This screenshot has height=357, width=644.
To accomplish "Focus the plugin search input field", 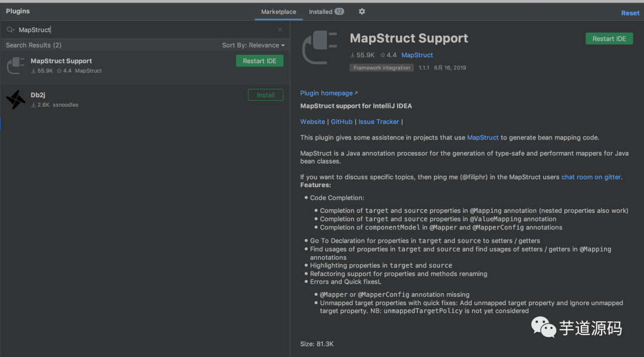I will click(146, 30).
